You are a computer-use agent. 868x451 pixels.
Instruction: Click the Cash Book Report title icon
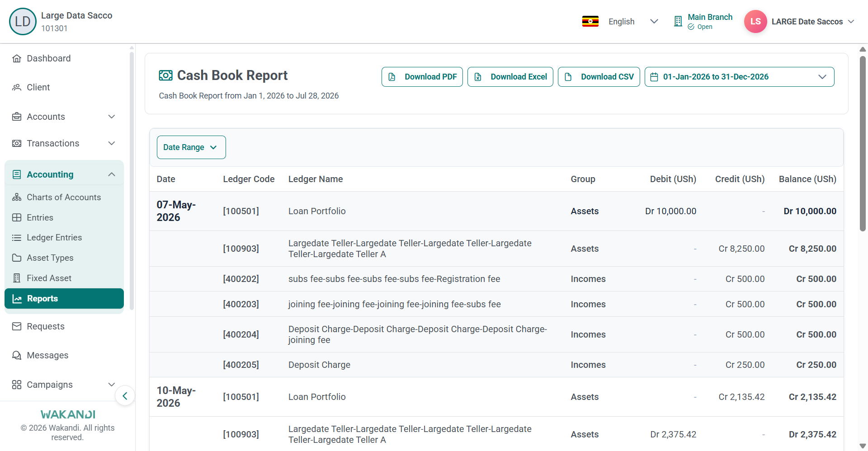click(x=165, y=75)
